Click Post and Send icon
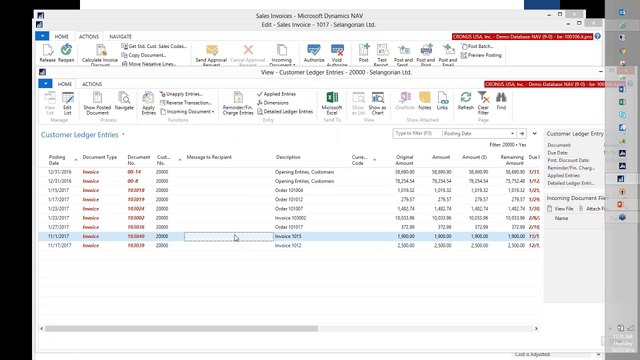The height and width of the screenshot is (360, 640). click(x=404, y=55)
